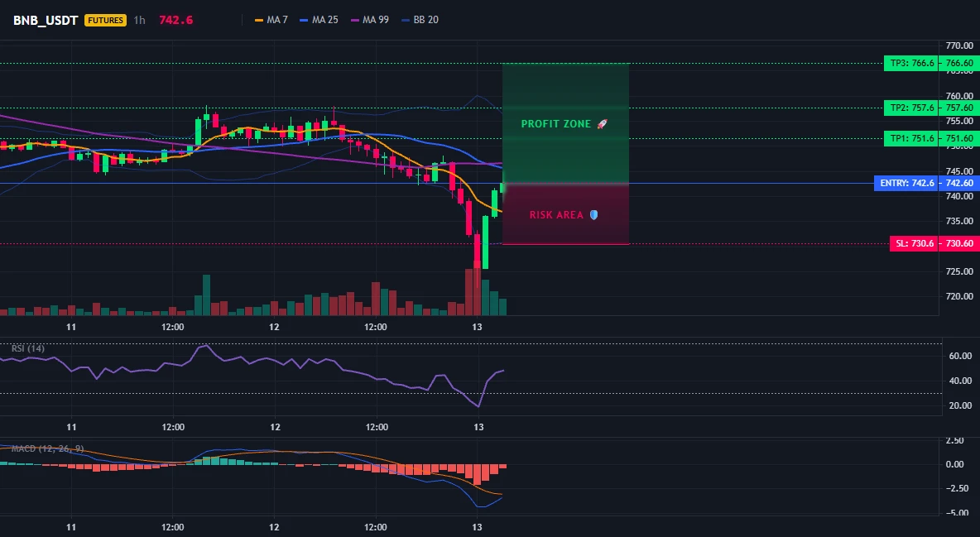Image resolution: width=980 pixels, height=537 pixels.
Task: Click 725.00 on the price axis
Action: coord(959,271)
